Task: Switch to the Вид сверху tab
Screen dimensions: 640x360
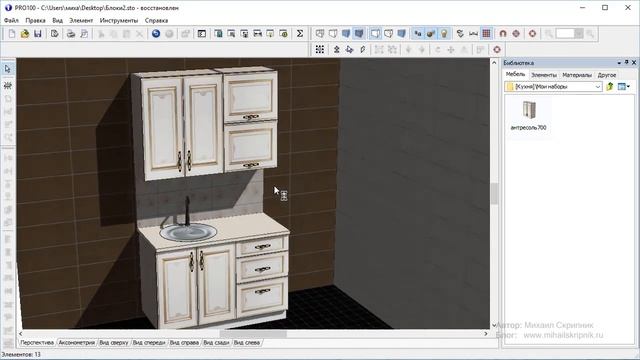Action: (114, 343)
